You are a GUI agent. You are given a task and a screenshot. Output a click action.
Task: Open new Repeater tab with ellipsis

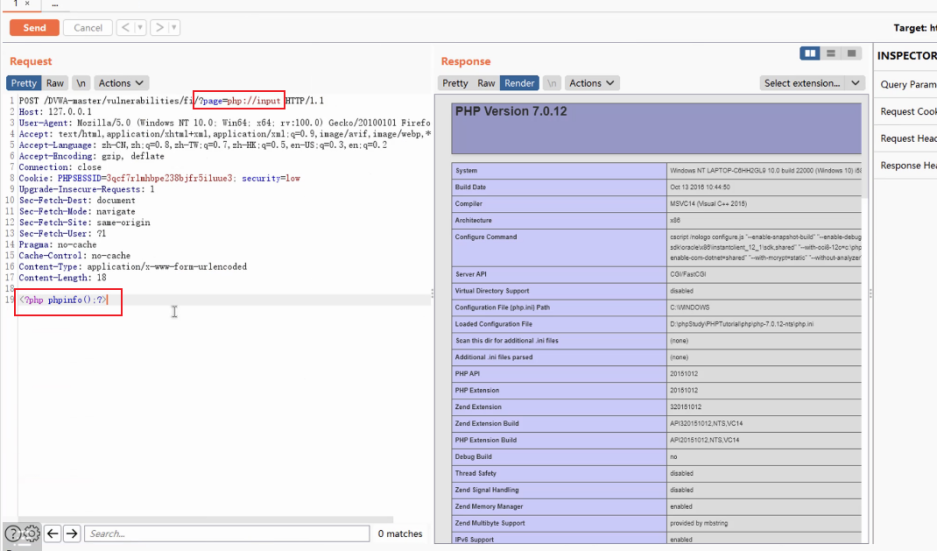[x=55, y=4]
